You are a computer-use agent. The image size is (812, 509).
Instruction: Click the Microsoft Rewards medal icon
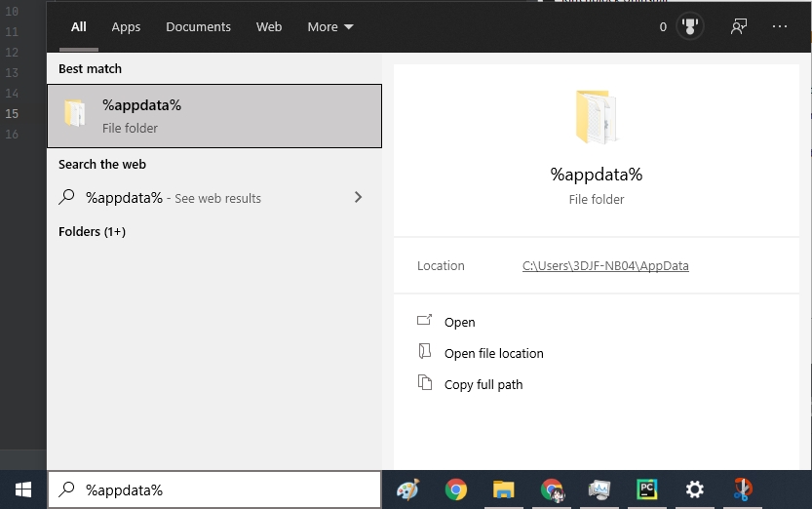(x=691, y=27)
